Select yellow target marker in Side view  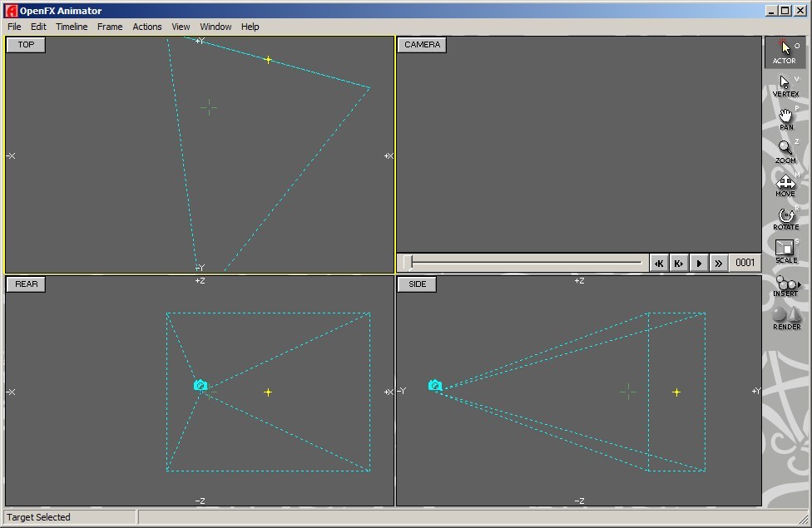pyautogui.click(x=676, y=392)
